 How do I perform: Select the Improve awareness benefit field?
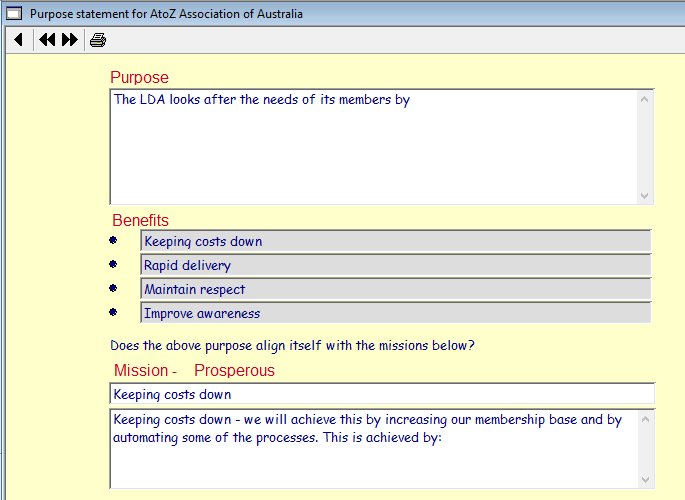(x=395, y=314)
